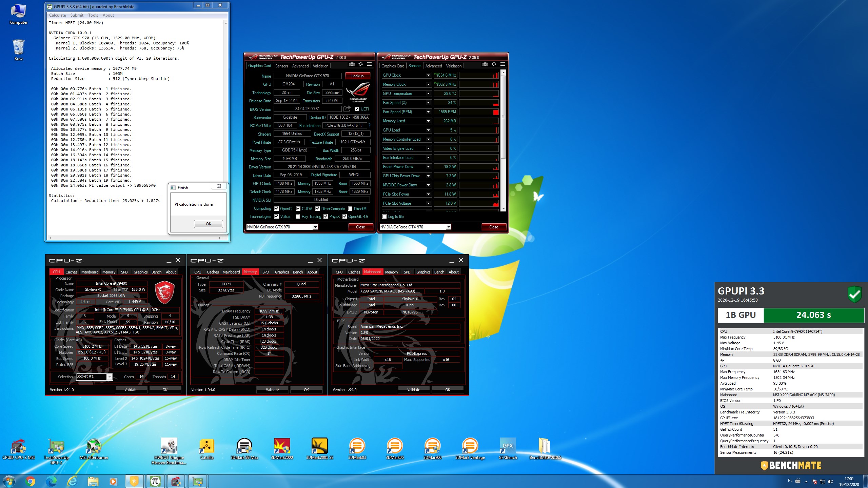Enable the Log to file checkbox
The image size is (868, 488).
tap(384, 217)
